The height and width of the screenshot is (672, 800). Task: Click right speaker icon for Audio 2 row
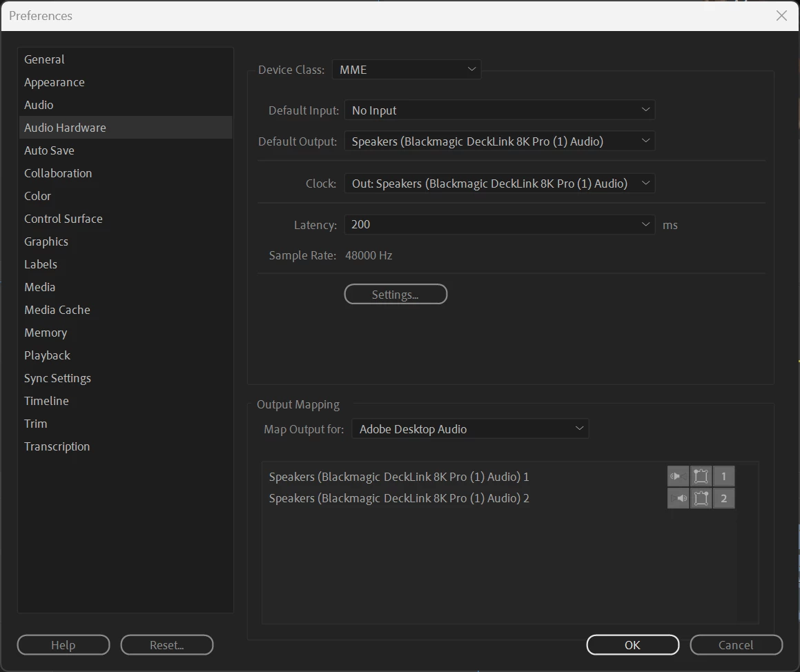[678, 498]
